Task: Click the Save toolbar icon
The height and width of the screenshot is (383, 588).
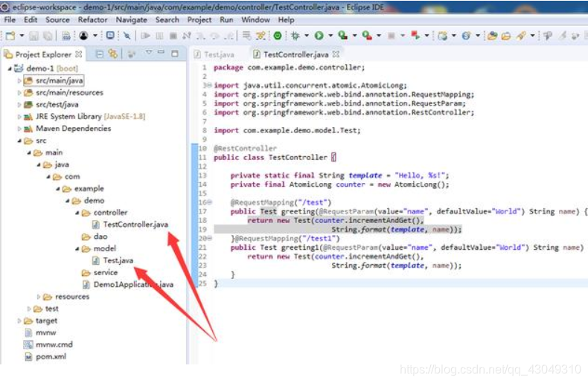Action: click(33, 36)
